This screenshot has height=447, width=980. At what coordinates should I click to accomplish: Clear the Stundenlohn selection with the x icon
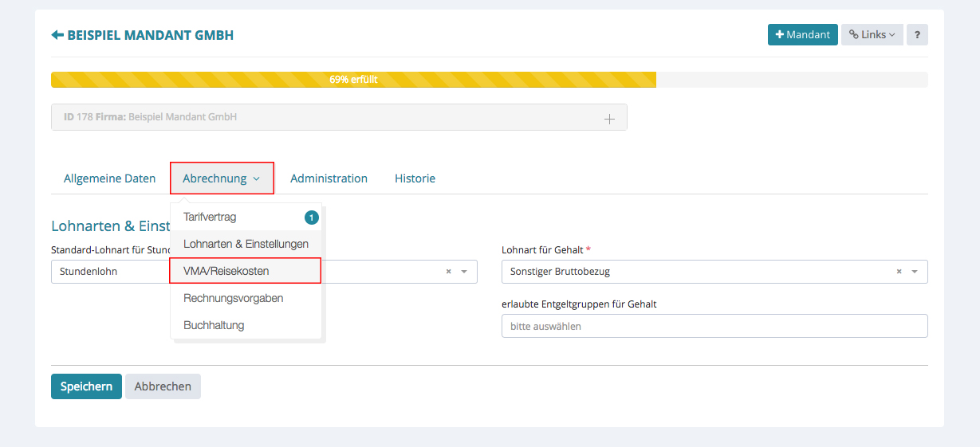pyautogui.click(x=448, y=272)
